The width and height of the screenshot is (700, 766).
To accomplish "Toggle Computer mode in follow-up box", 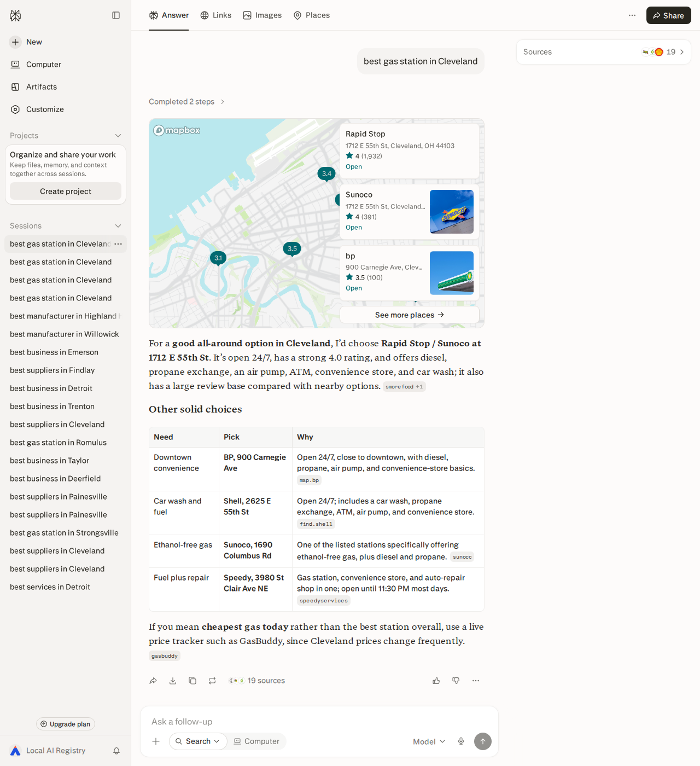I will 256,741.
